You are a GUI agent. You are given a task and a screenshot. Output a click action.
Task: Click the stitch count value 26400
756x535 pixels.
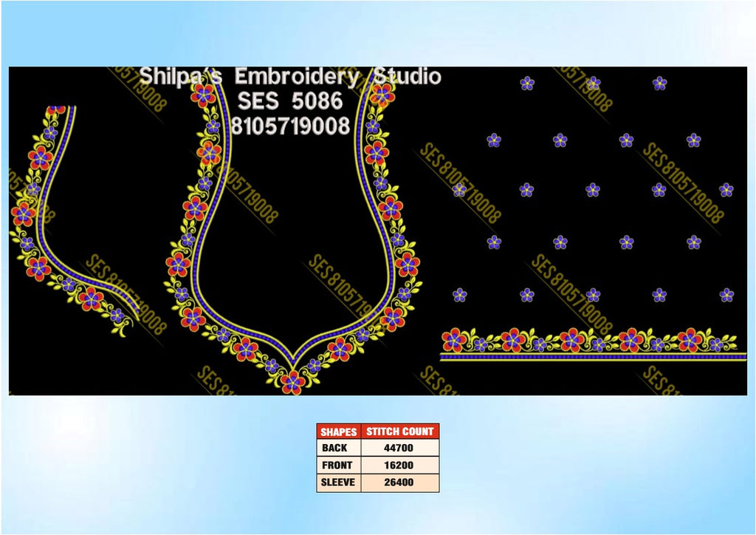coord(399,483)
